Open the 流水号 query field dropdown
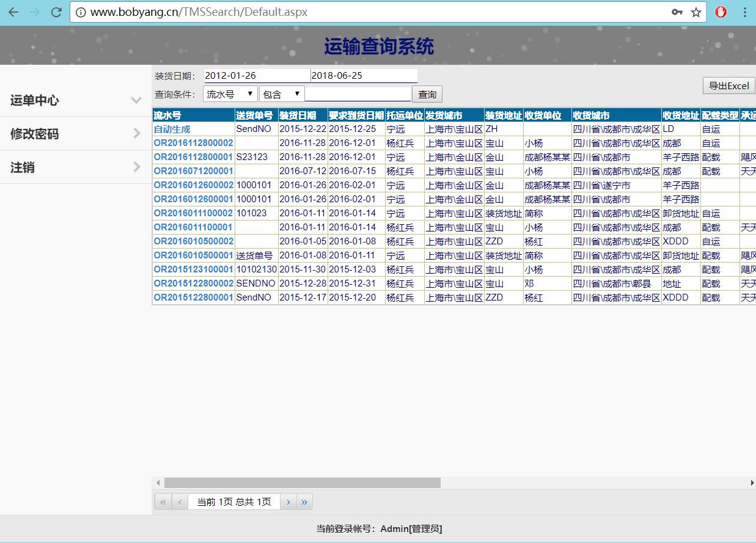The width and height of the screenshot is (756, 543). pyautogui.click(x=230, y=94)
